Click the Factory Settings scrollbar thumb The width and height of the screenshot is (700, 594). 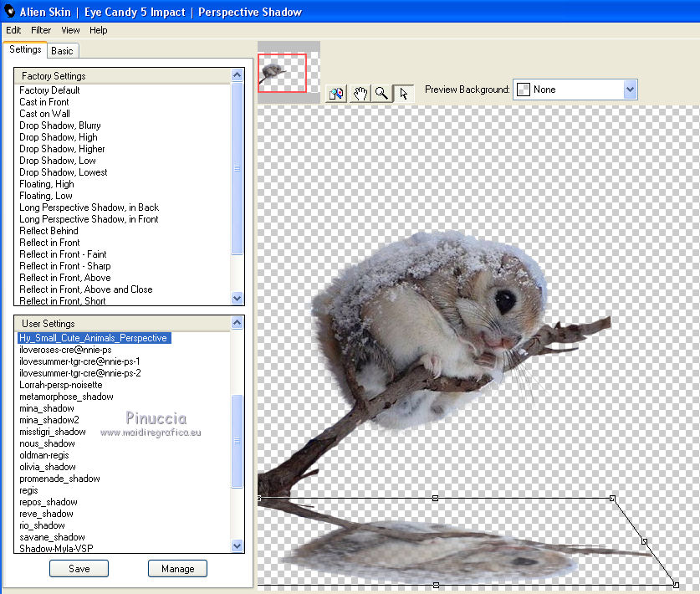pyautogui.click(x=237, y=168)
